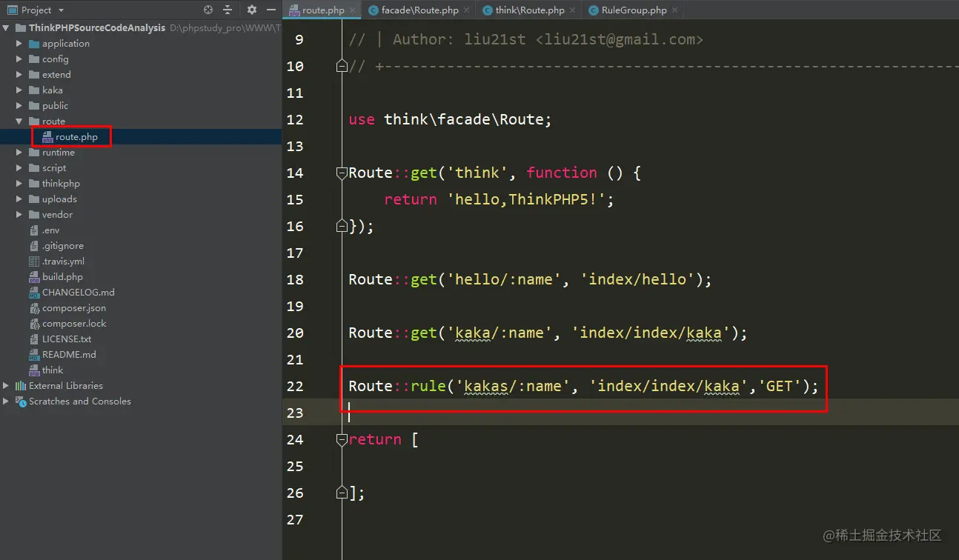Switch to the route.php tab
Image resolution: width=959 pixels, height=560 pixels.
323,10
